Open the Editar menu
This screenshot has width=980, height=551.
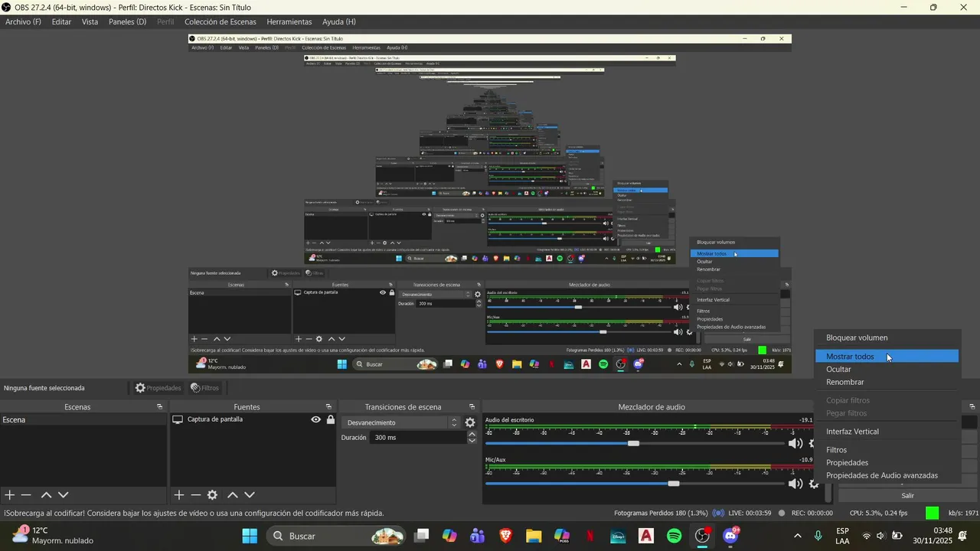pos(61,21)
